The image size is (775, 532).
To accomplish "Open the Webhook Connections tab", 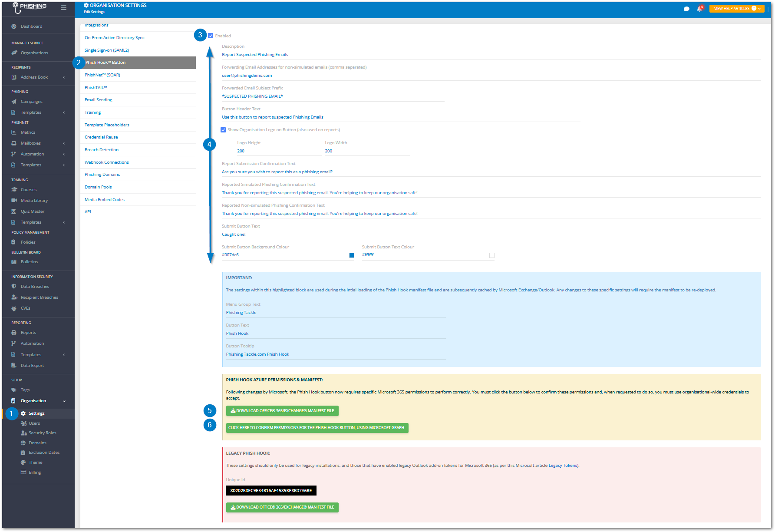I will tap(138, 162).
